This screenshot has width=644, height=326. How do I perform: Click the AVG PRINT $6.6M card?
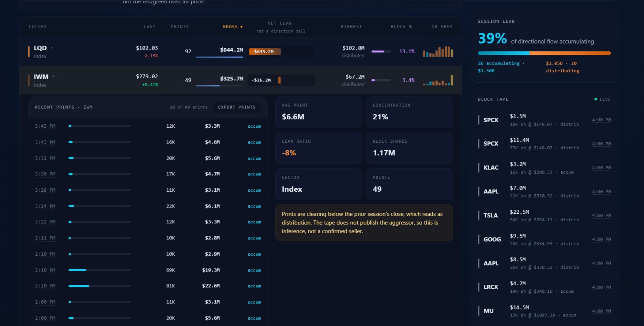point(319,112)
